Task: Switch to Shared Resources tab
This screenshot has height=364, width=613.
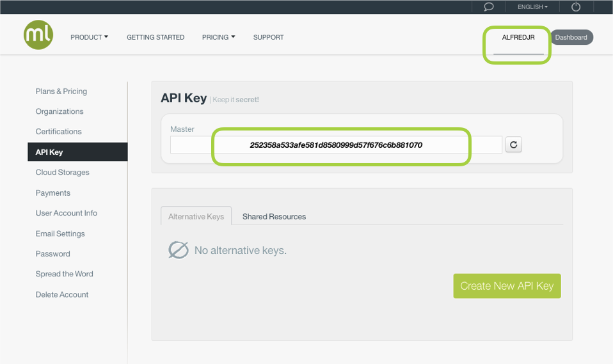Action: pyautogui.click(x=274, y=216)
